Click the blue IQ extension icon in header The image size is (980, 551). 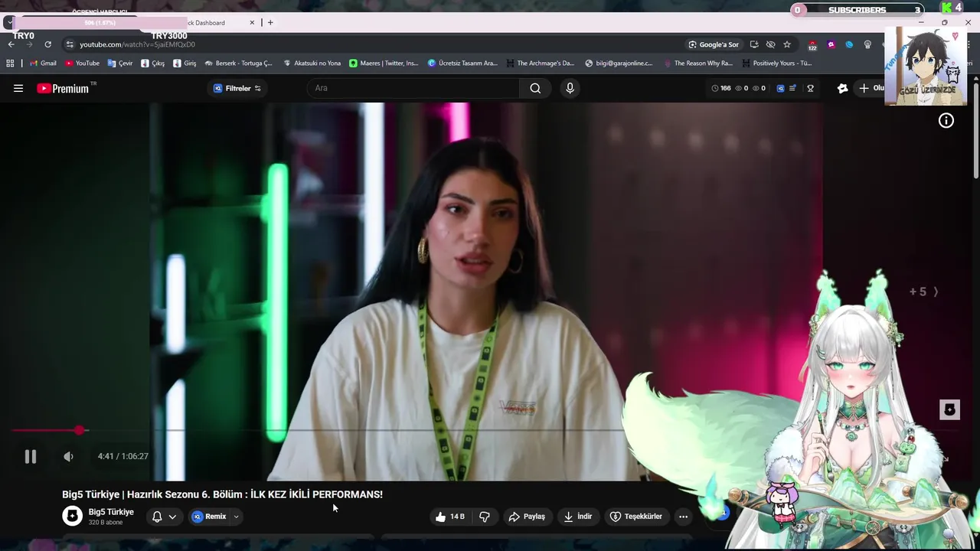[781, 88]
